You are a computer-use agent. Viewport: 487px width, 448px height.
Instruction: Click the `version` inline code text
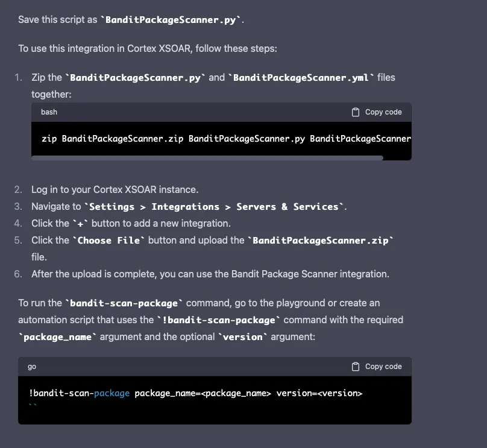pyautogui.click(x=242, y=337)
